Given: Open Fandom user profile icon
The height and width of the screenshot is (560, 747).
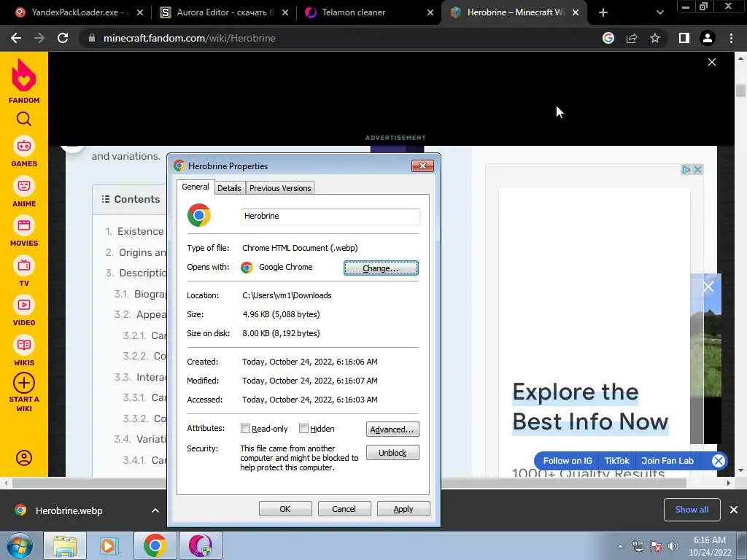Looking at the screenshot, I should (x=24, y=458).
